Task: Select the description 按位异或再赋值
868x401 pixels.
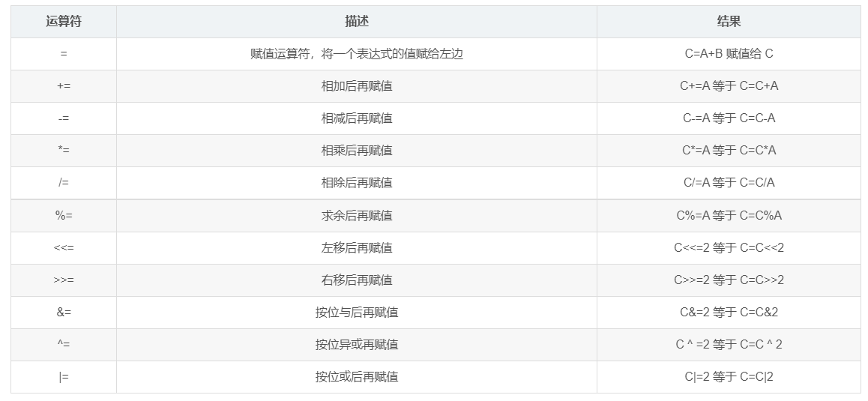Action: coord(356,345)
